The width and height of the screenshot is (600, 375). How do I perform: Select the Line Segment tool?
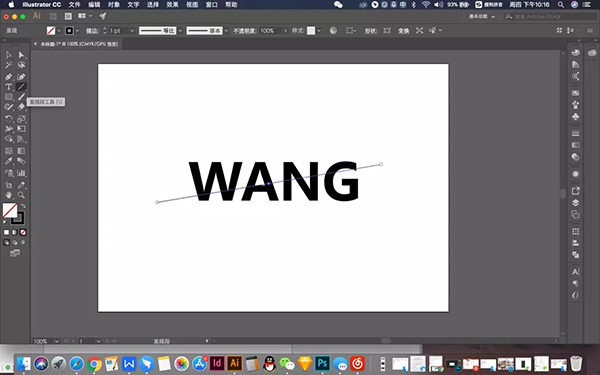tap(21, 87)
